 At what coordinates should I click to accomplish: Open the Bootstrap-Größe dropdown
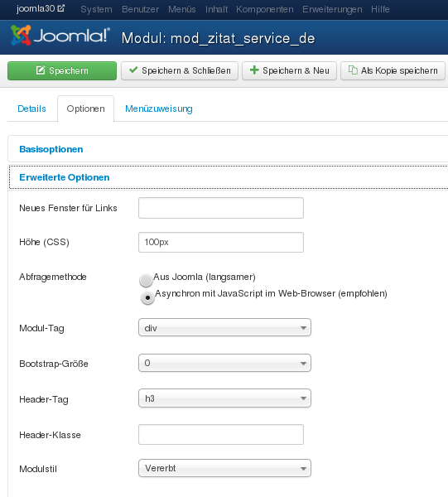pos(224,363)
